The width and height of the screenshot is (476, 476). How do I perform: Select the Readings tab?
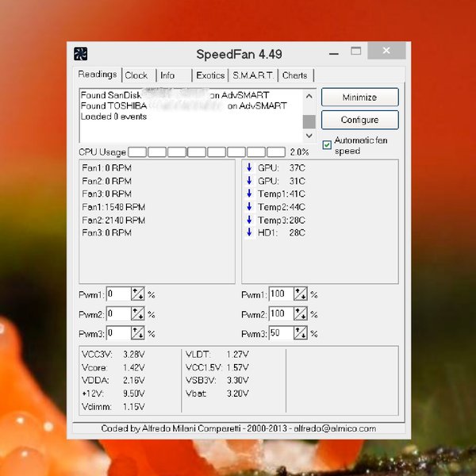98,75
